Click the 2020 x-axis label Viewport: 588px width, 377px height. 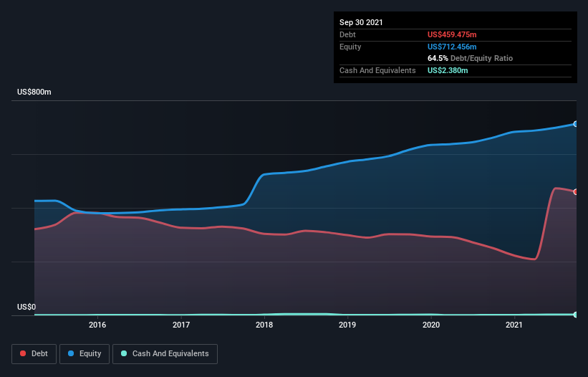[431, 325]
